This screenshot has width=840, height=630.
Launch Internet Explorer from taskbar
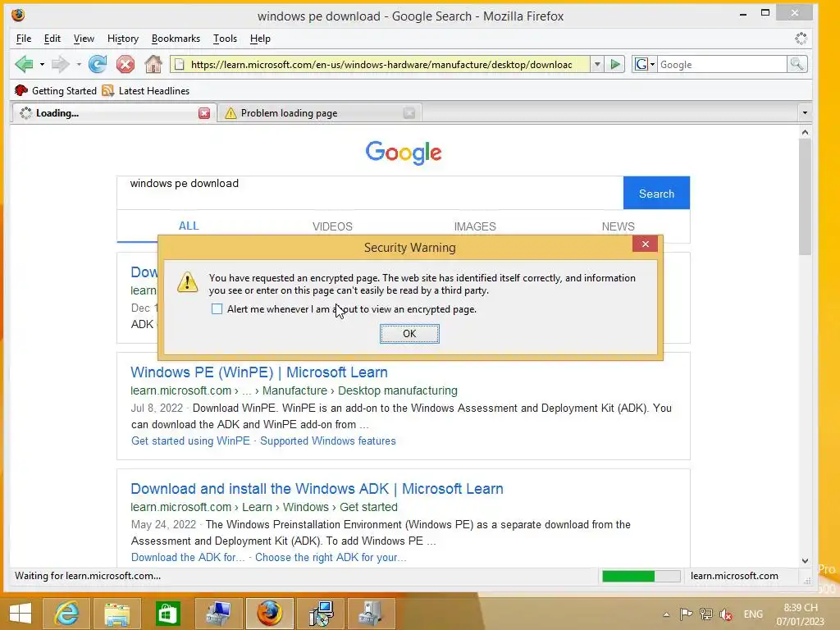66,614
